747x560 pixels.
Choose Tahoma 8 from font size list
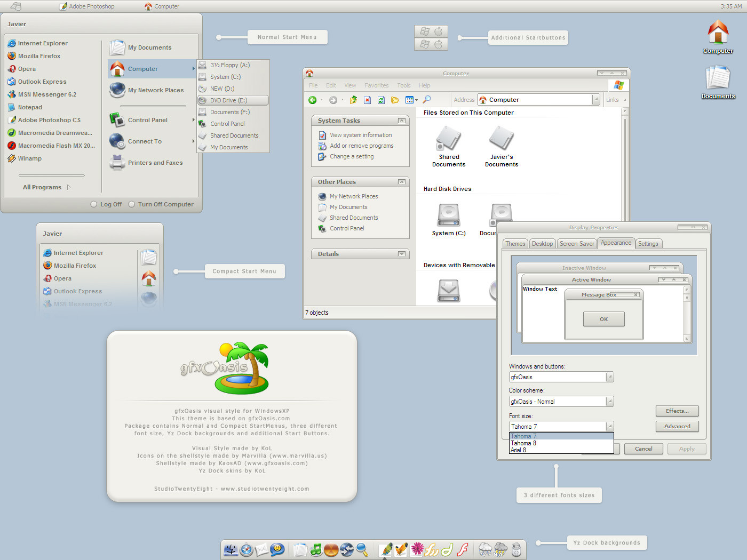523,443
